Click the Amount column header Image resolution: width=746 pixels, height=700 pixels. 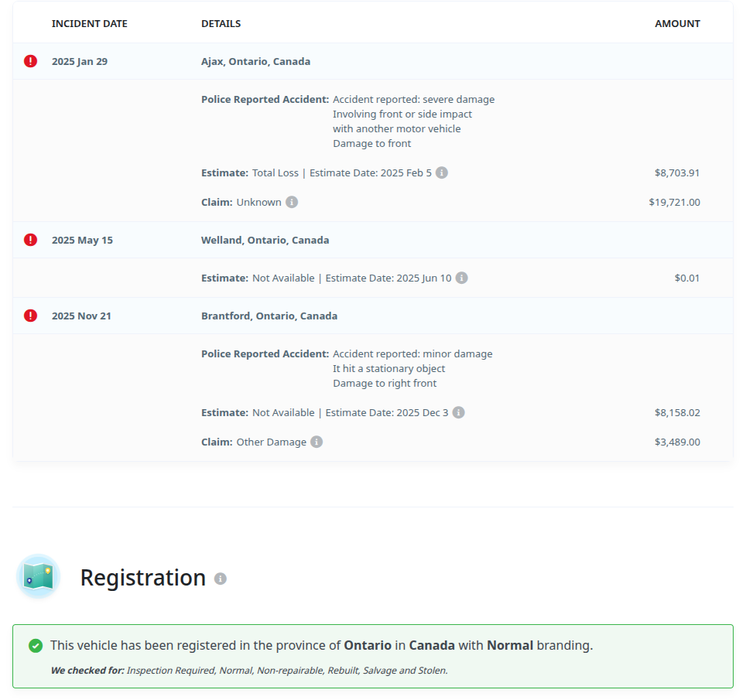pyautogui.click(x=677, y=24)
